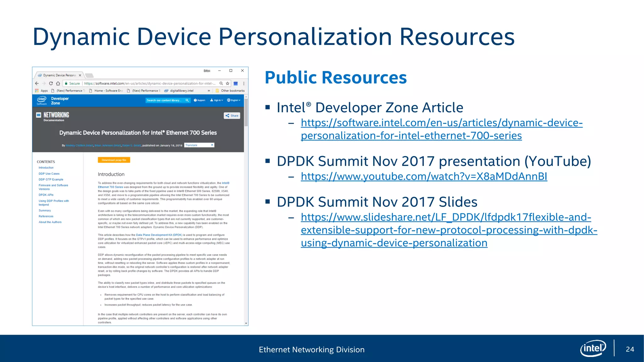Jump to Using DDP Profiles with testpmd
This screenshot has width=644, height=362.
(54, 203)
